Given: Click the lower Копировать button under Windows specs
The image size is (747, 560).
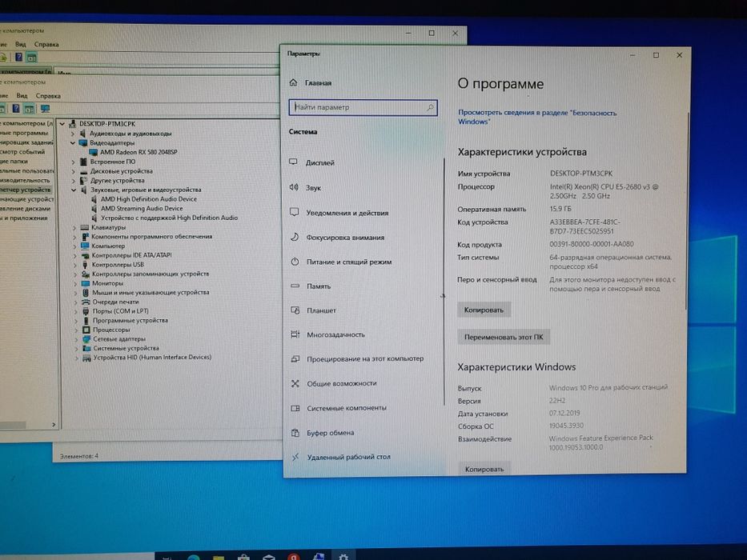Looking at the screenshot, I should click(484, 469).
